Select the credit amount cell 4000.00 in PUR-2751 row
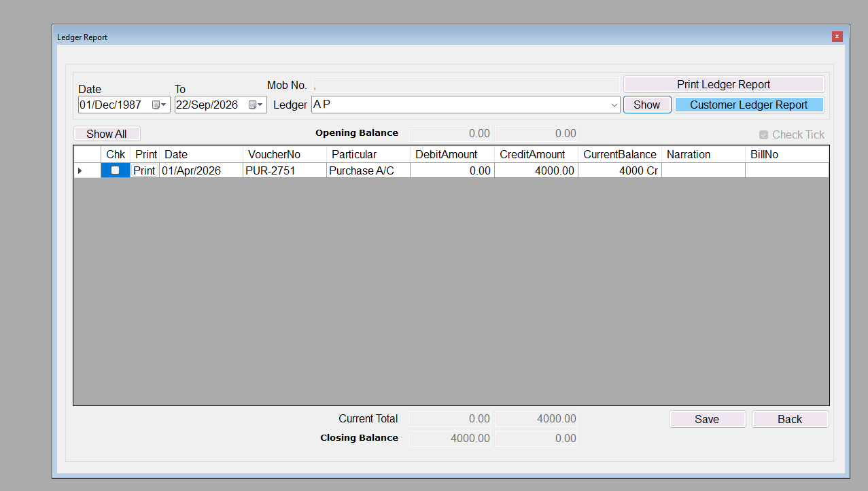The width and height of the screenshot is (868, 491). [x=536, y=170]
